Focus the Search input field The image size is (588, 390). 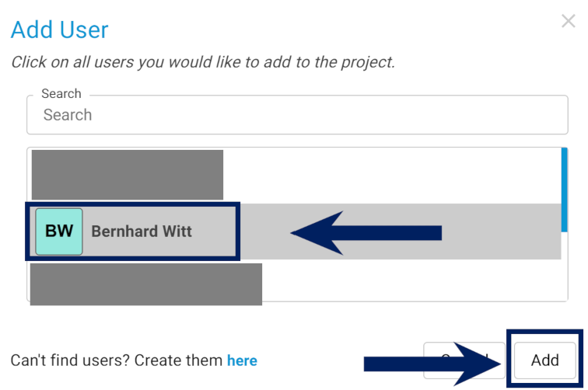pyautogui.click(x=297, y=115)
